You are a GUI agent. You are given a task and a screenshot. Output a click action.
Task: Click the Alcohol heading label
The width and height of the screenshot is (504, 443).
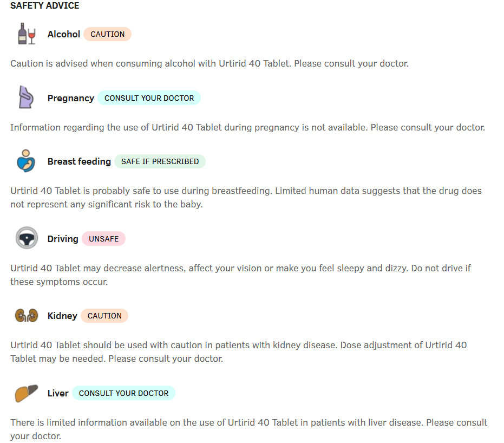point(64,34)
